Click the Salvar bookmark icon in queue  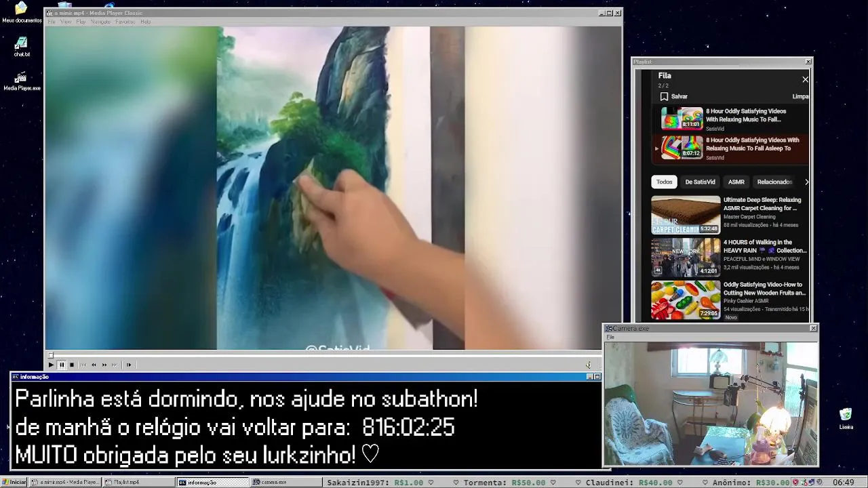click(x=664, y=96)
